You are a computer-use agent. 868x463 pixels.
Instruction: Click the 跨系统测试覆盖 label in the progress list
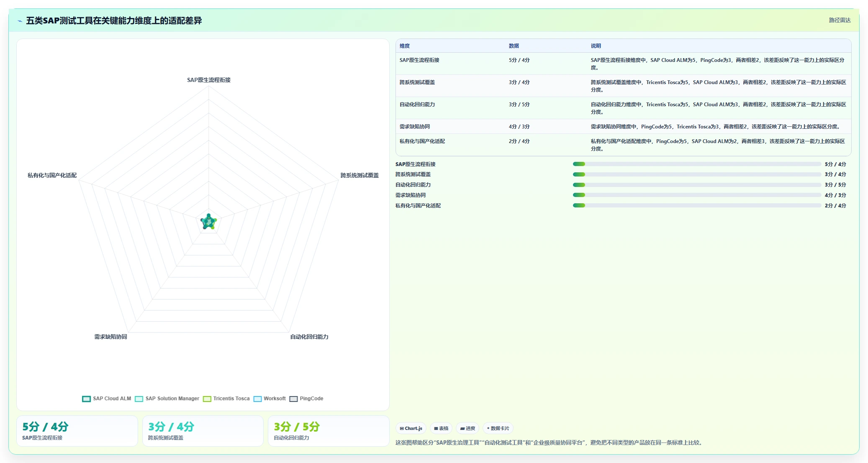(413, 174)
